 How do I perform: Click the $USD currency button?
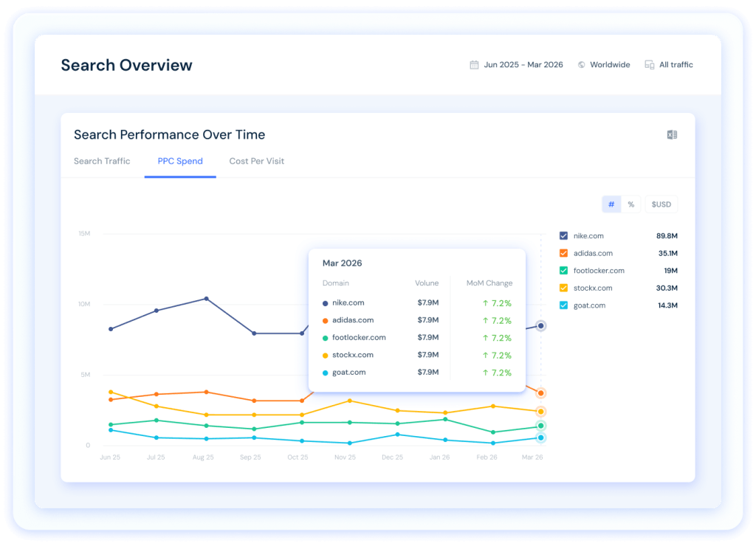pos(661,204)
